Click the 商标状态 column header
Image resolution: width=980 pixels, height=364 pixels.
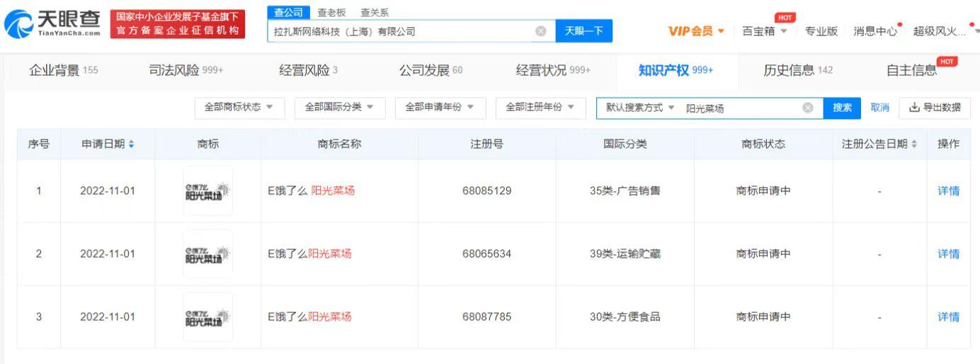[763, 144]
